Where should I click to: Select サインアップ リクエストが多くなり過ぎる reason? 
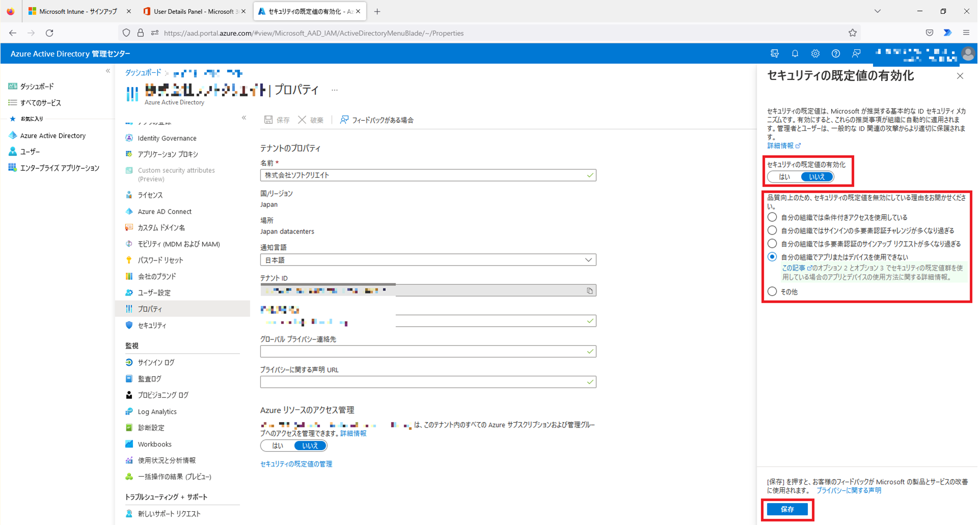click(x=773, y=244)
